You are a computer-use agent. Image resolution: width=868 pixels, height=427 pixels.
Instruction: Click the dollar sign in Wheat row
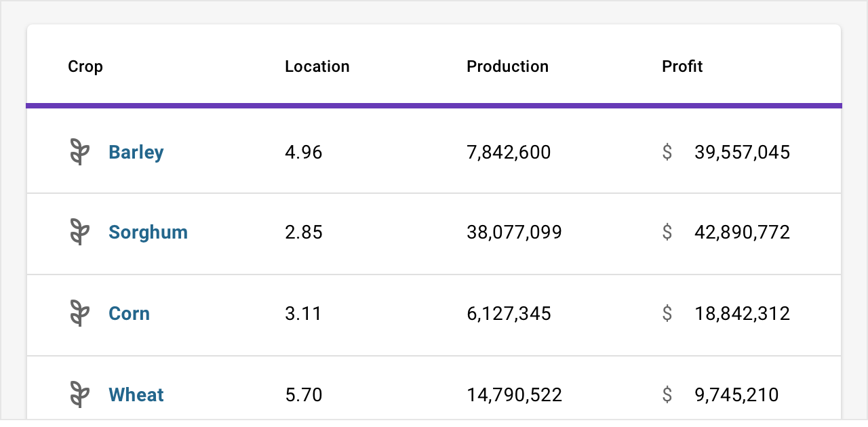pyautogui.click(x=667, y=394)
